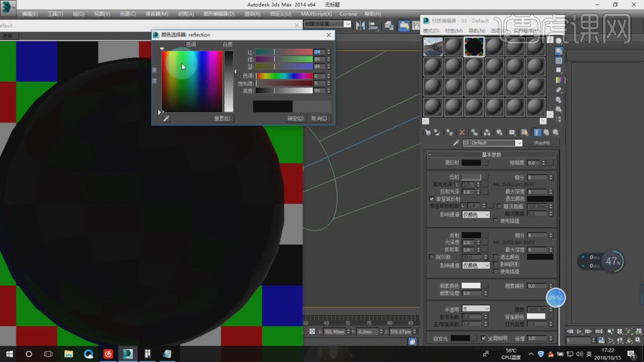The width and height of the screenshot is (644, 362).
Task: Click Cancel button in color selector
Action: [319, 118]
